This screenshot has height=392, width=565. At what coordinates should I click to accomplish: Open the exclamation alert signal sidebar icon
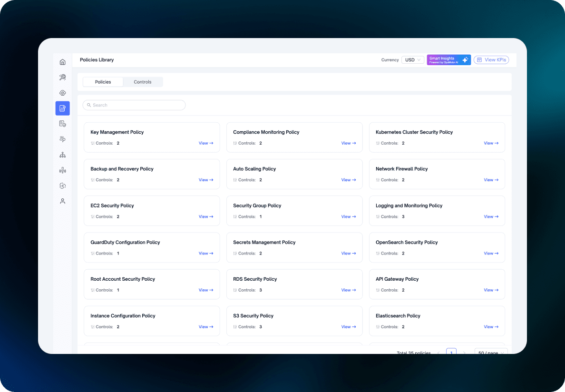(63, 170)
